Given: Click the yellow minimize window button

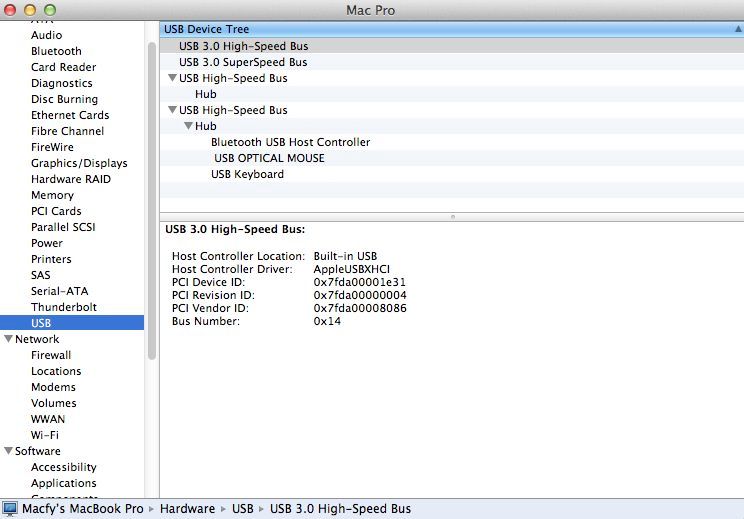Looking at the screenshot, I should 29,10.
